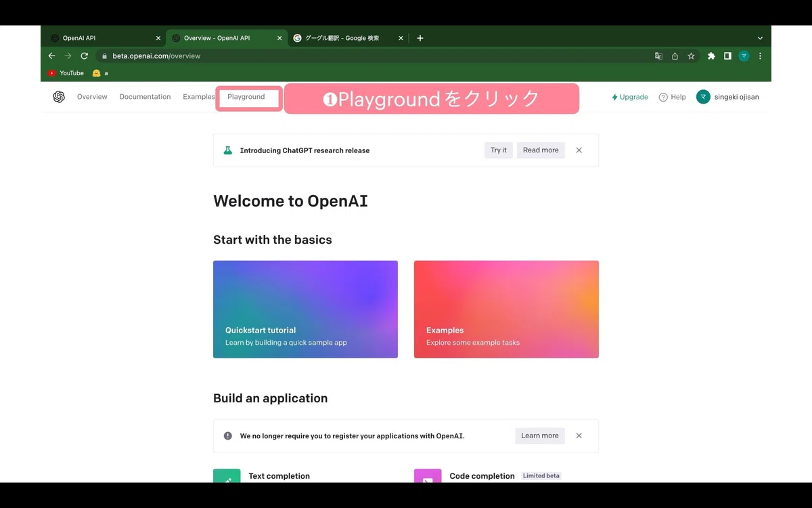812x508 pixels.
Task: Toggle the browser side panel icon
Action: (x=727, y=56)
